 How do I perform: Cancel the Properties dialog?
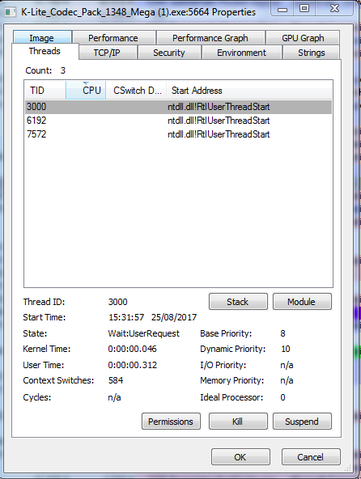click(x=311, y=457)
